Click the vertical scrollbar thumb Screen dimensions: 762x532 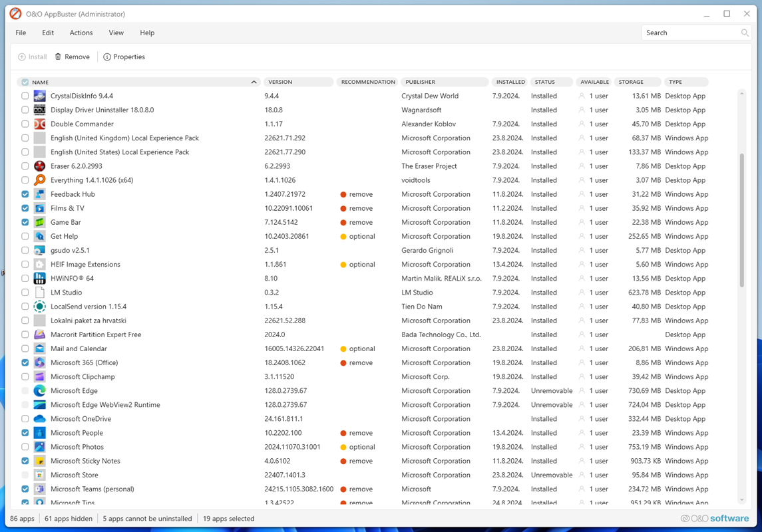coord(741,221)
